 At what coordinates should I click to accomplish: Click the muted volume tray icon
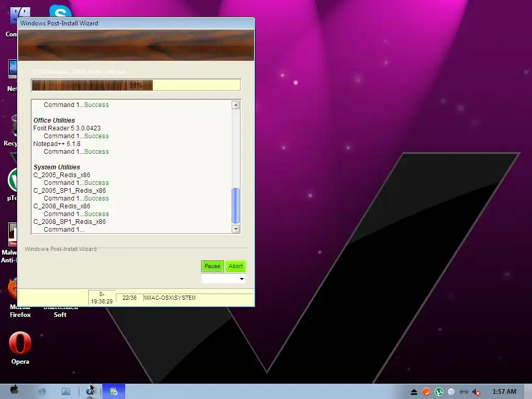[x=476, y=392]
